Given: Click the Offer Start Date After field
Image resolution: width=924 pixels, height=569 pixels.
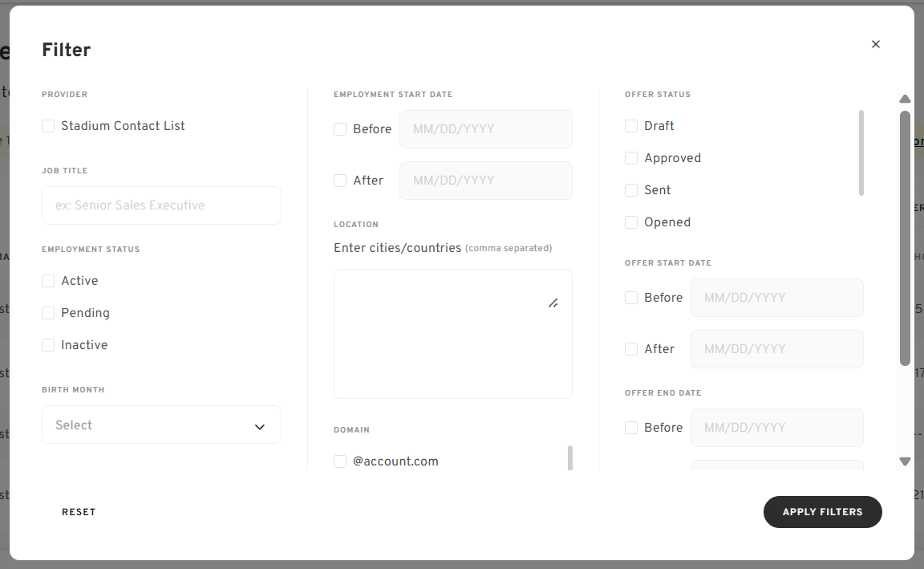Looking at the screenshot, I should click(x=777, y=349).
